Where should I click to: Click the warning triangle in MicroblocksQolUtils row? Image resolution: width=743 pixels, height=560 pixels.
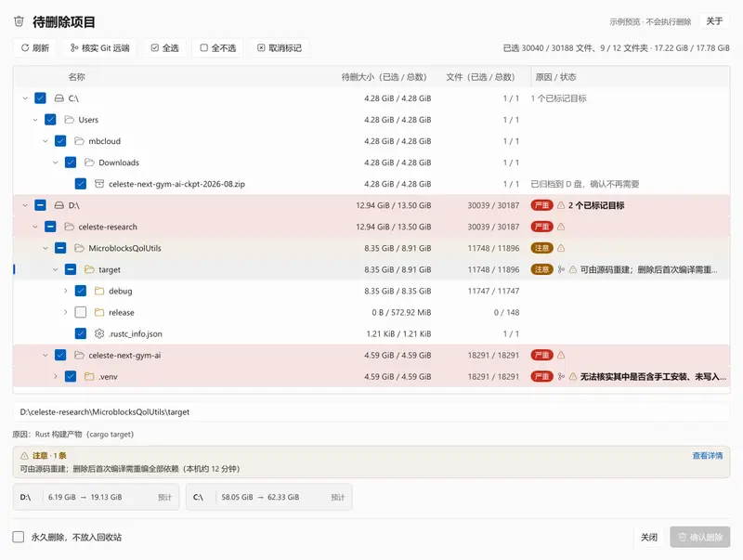(561, 248)
